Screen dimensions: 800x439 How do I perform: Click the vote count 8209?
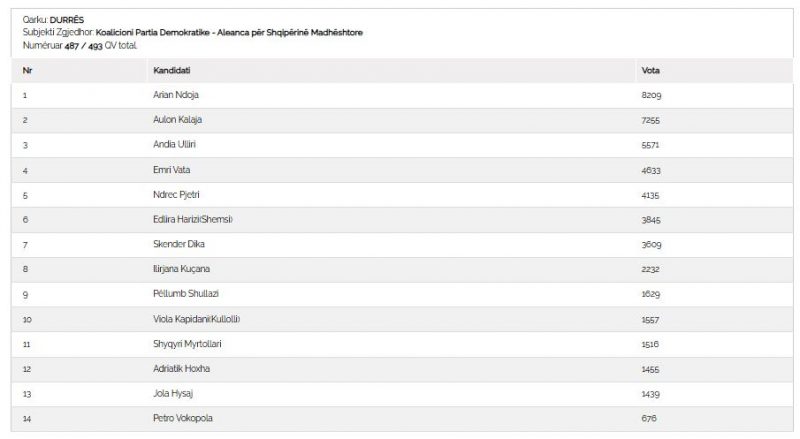652,95
